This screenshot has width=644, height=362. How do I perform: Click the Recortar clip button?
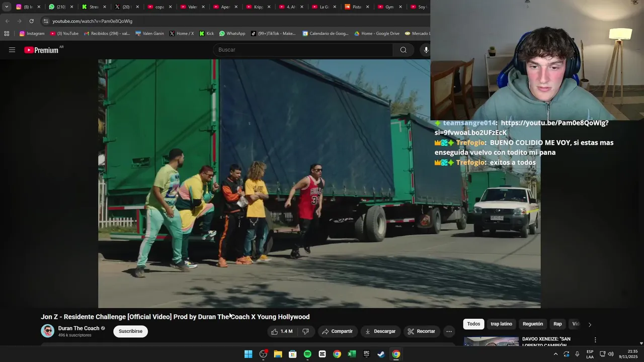coord(421,331)
